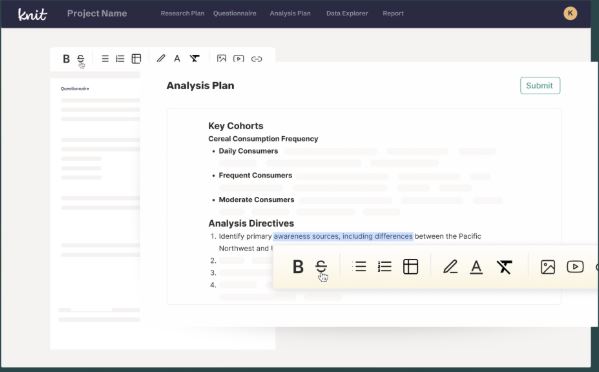
Task: Click text color 'A' in small top toolbar
Action: click(x=177, y=59)
